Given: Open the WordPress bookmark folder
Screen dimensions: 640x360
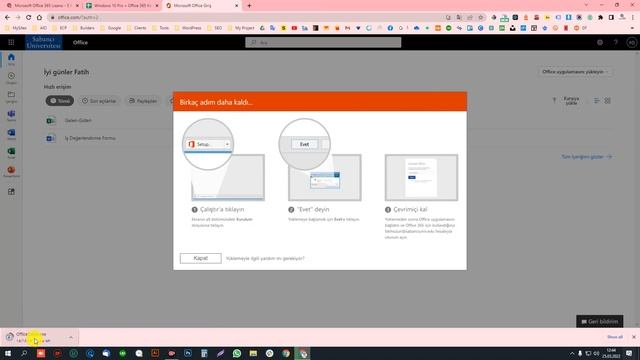Looking at the screenshot, I should pos(188,28).
